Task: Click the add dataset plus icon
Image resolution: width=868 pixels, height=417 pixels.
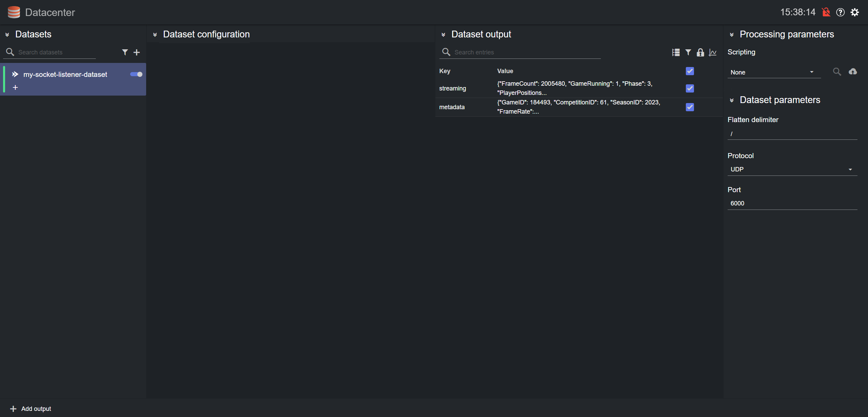Action: click(x=137, y=52)
